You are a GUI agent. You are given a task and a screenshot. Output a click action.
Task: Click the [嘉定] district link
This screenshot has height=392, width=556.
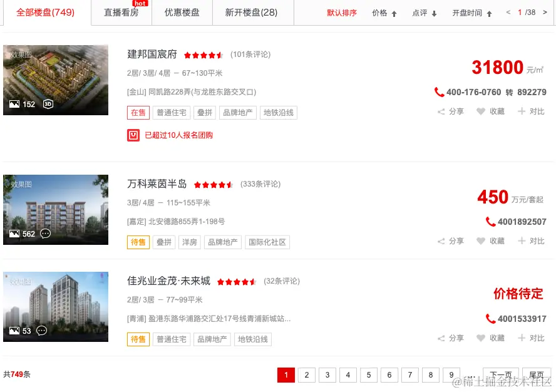(x=136, y=222)
